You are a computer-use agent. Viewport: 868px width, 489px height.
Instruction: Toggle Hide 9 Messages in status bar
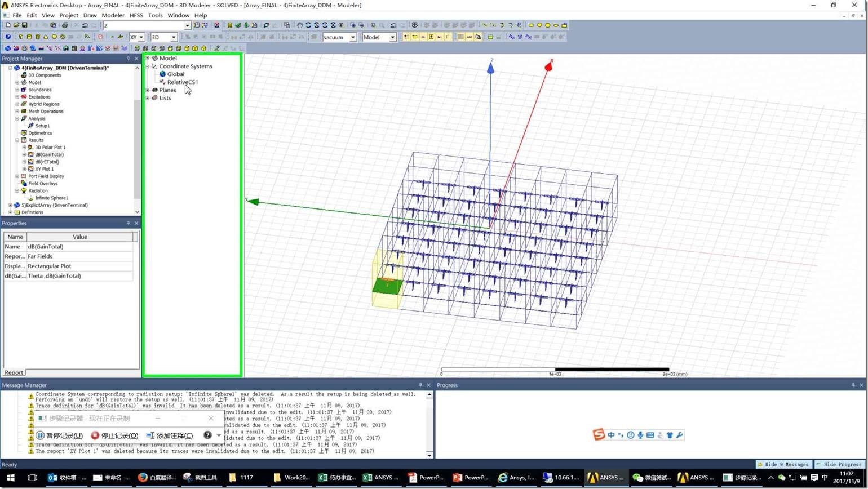coord(783,465)
